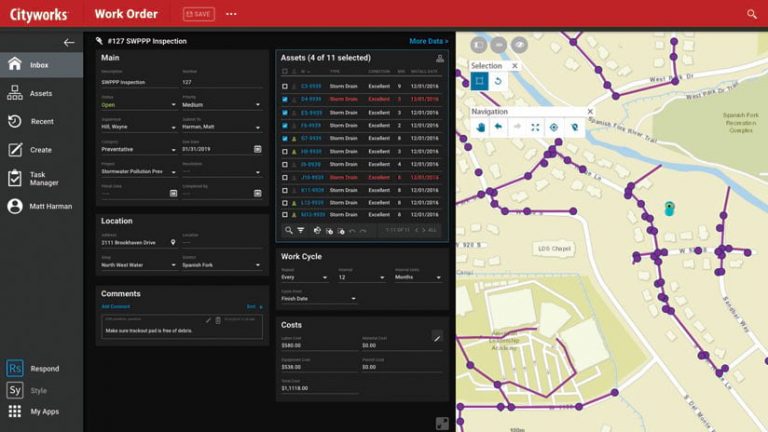Image resolution: width=768 pixels, height=432 pixels.
Task: Click the map pin next to Brookhaven Drive
Action: [x=173, y=242]
